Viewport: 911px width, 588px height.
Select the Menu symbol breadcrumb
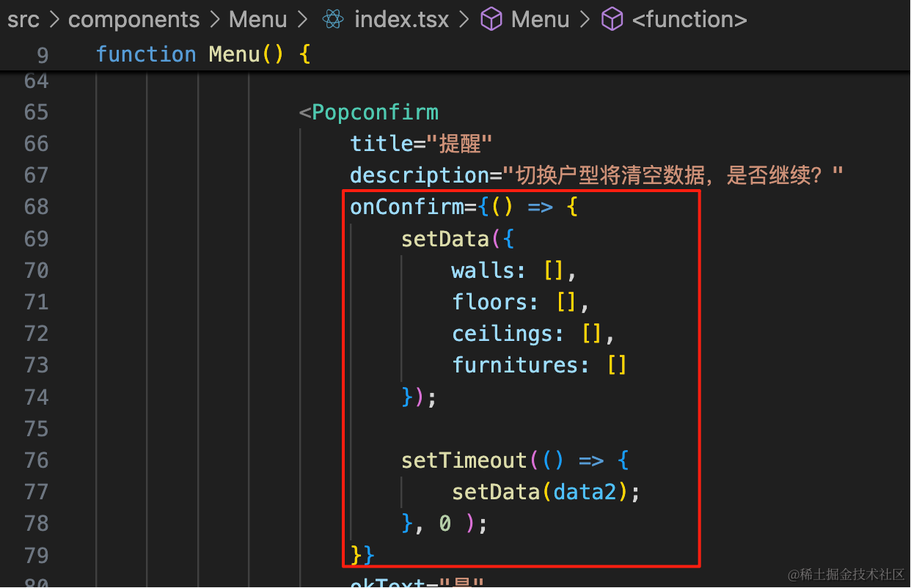click(x=540, y=20)
